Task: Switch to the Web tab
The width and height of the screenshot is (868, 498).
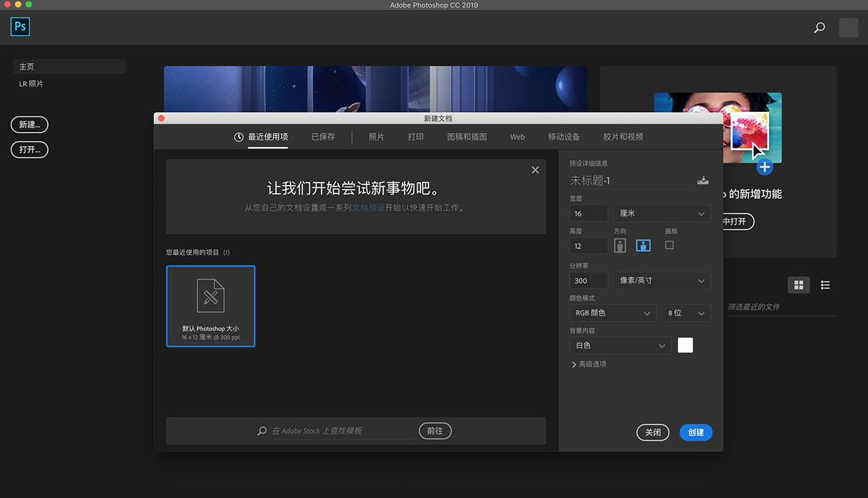Action: coord(517,137)
